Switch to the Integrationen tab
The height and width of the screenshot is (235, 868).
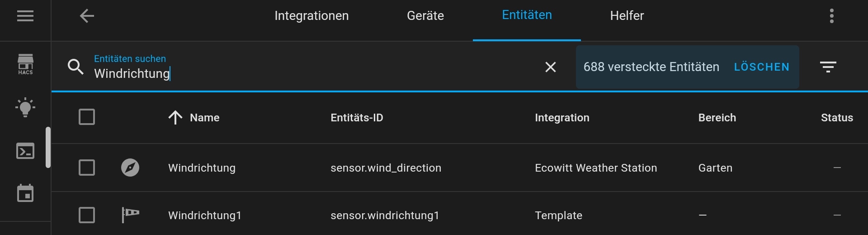tap(311, 16)
